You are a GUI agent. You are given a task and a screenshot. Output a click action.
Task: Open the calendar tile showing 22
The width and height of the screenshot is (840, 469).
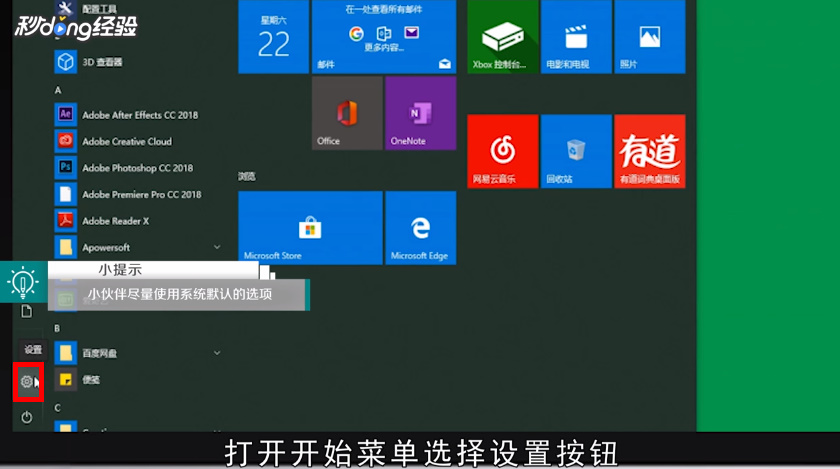pos(274,36)
